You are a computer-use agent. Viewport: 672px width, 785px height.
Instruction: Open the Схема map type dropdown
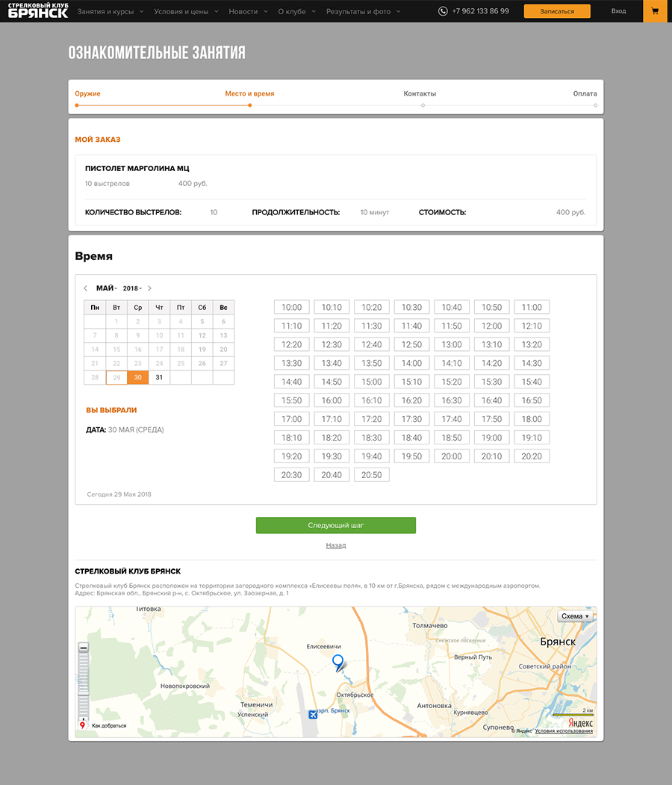tap(576, 616)
